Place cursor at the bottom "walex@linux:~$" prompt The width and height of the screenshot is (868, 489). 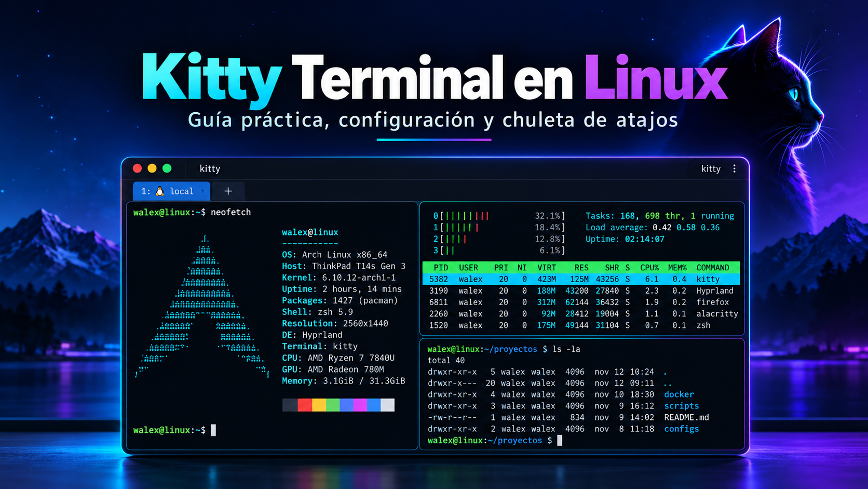[174, 430]
